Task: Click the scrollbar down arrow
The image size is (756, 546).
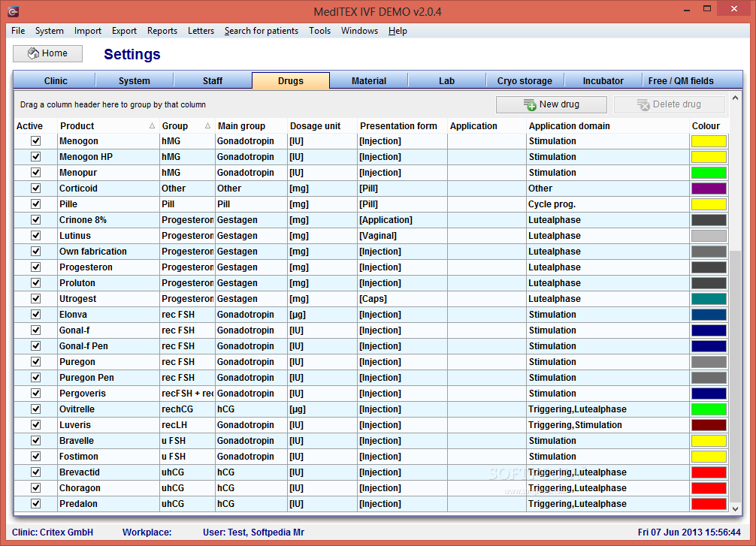Action: tap(735, 508)
